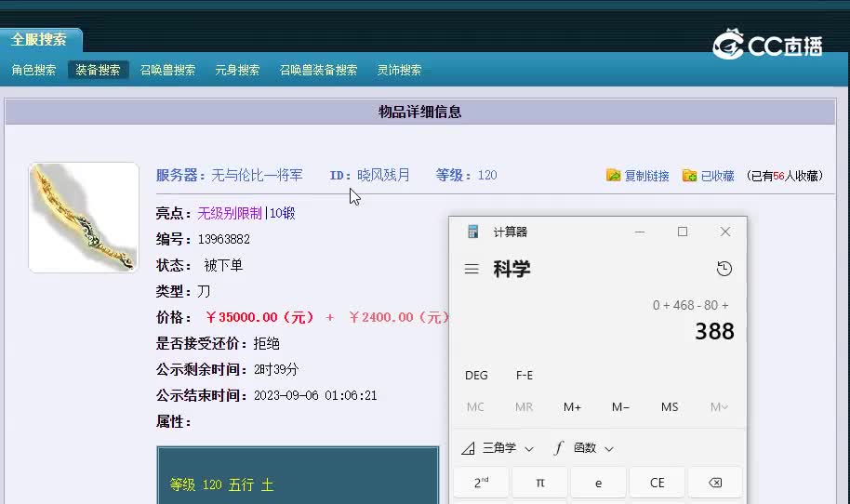Toggle F-E exponential notation
Image resolution: width=850 pixels, height=504 pixels.
(525, 376)
